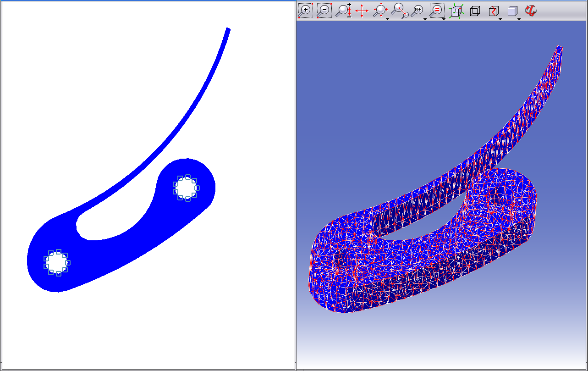Switch to wireframe cube display mode

[475, 11]
